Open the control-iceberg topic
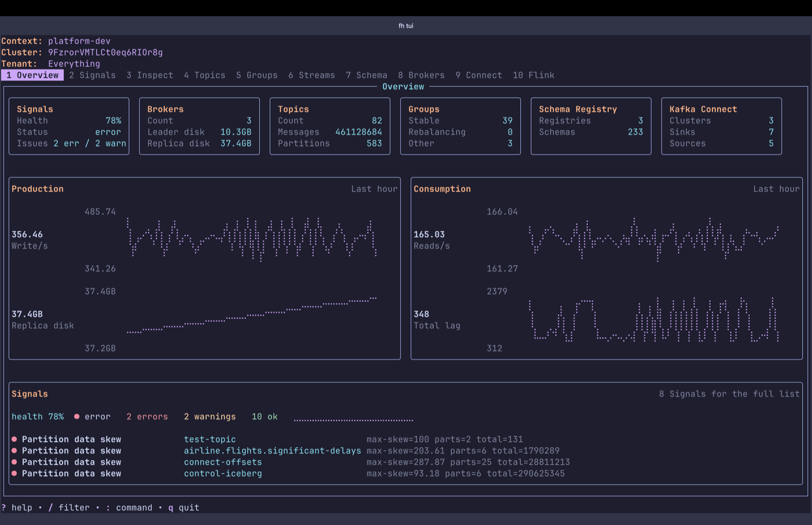The image size is (812, 525). [223, 473]
